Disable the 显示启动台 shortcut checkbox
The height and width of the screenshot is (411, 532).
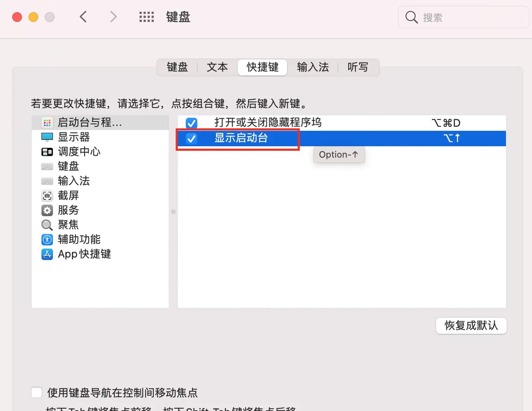pyautogui.click(x=191, y=139)
